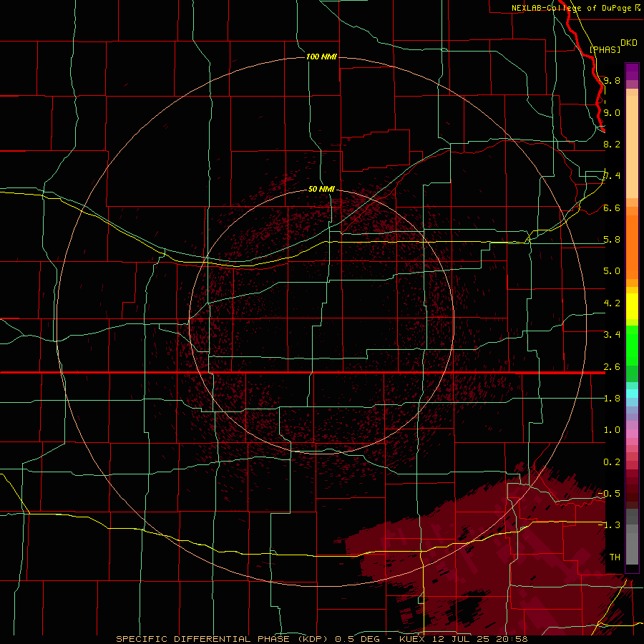Select the -1.3 value on the scale
The image size is (644, 644).
pos(609,525)
